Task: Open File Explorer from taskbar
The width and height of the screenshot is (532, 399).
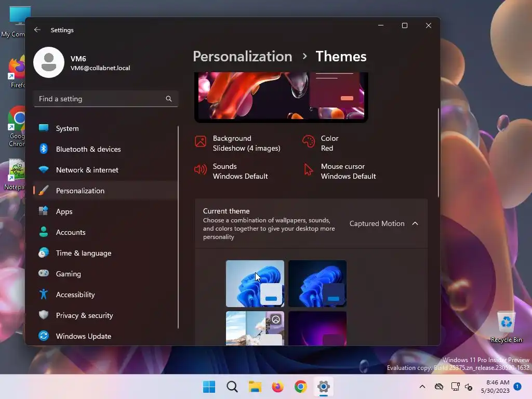Action: [255, 387]
